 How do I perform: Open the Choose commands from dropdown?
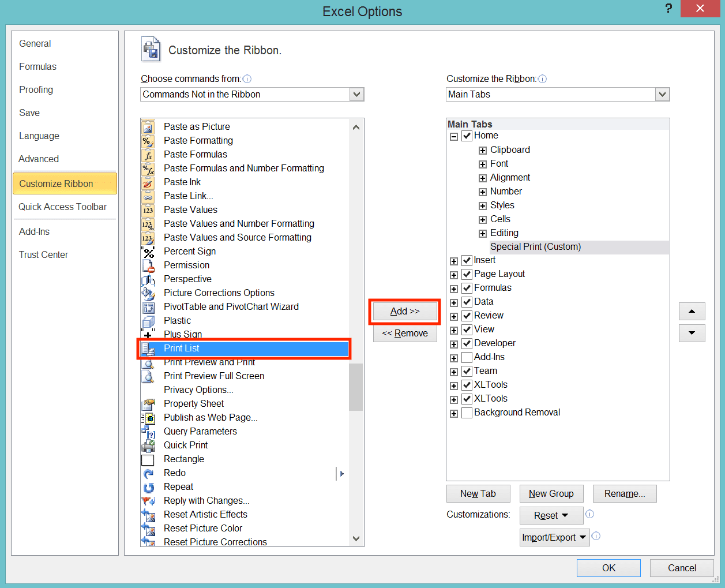click(357, 94)
